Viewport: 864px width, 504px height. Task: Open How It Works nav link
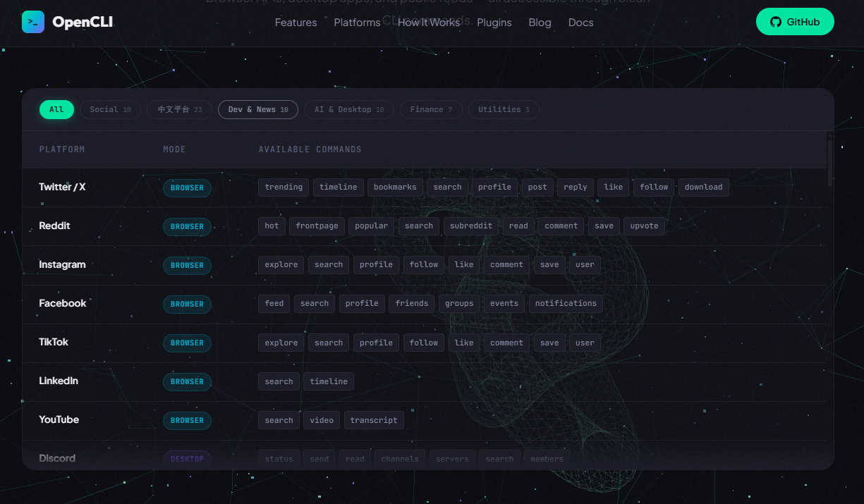click(x=429, y=23)
